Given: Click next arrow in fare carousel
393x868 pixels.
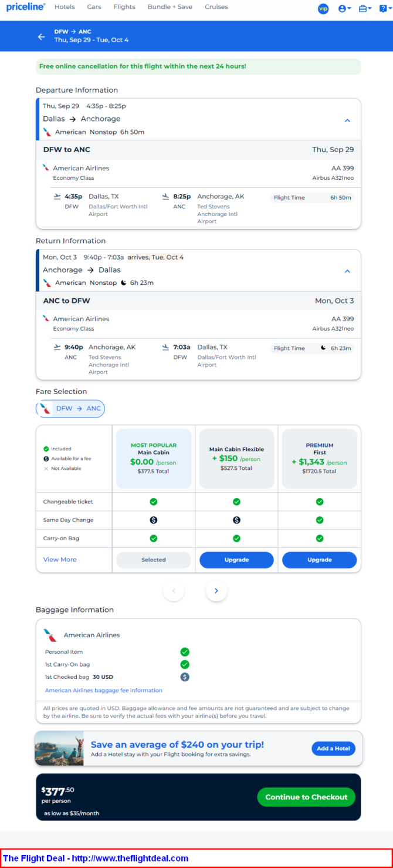Looking at the screenshot, I should (x=216, y=591).
